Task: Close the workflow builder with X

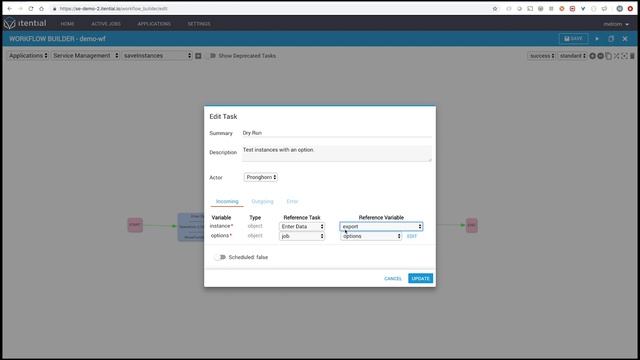Action: click(625, 39)
